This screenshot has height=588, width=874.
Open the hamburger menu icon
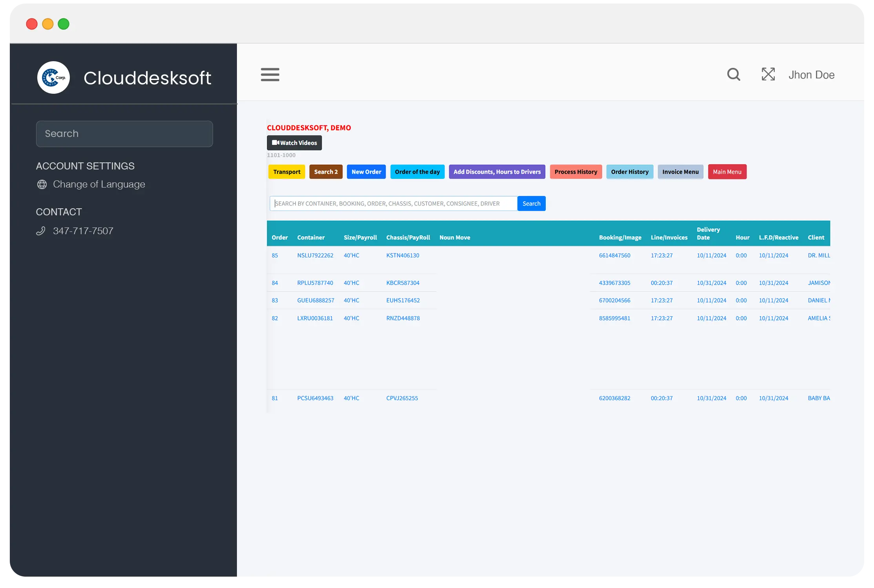coord(270,75)
